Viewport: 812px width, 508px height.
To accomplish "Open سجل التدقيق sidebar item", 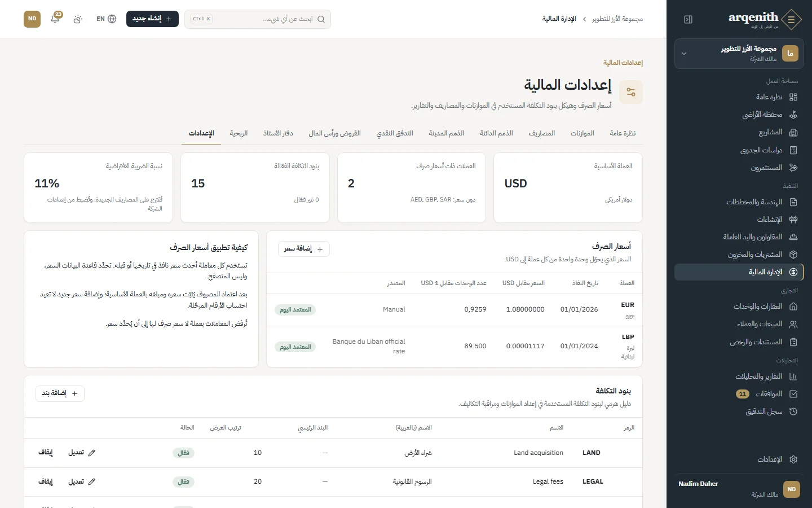I will pyautogui.click(x=739, y=411).
